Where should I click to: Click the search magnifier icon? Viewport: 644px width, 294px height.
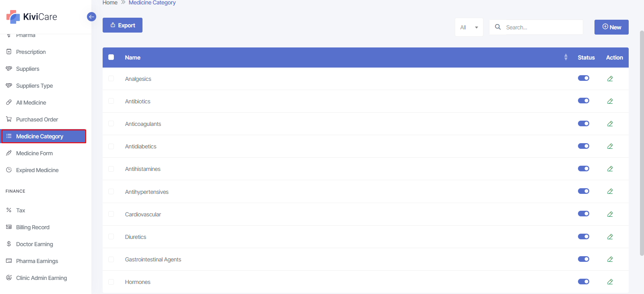tap(498, 27)
